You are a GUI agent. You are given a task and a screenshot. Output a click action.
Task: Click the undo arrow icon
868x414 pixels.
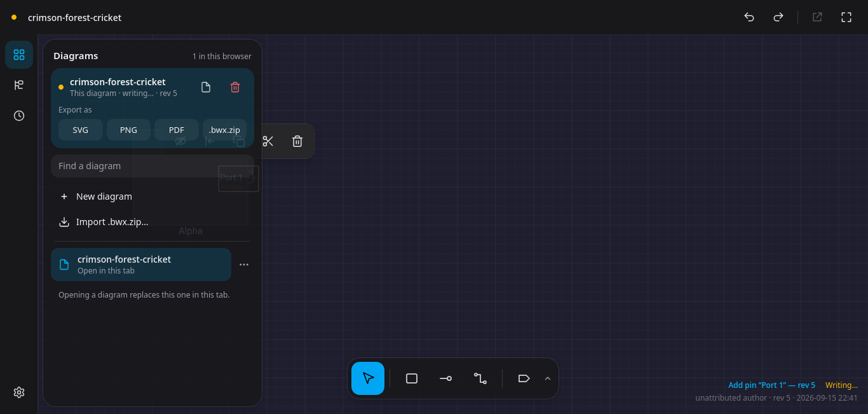coord(749,17)
